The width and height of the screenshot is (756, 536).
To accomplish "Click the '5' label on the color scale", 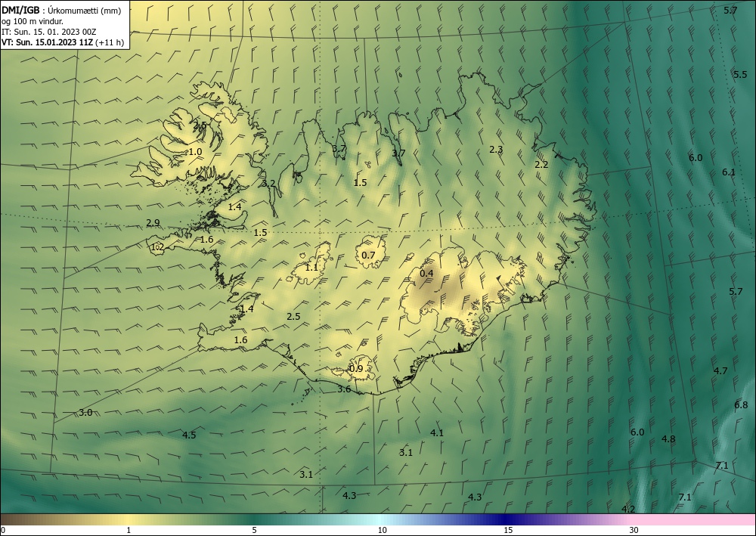I will pos(254,530).
